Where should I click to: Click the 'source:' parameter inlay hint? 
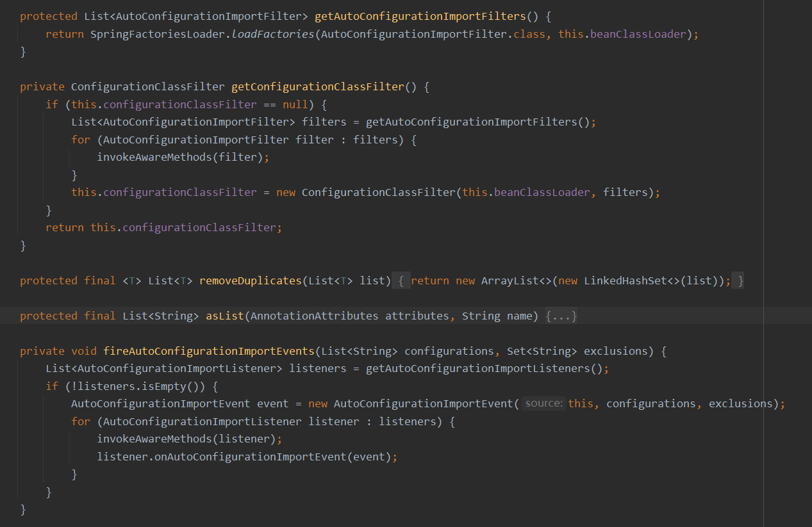tap(543, 403)
